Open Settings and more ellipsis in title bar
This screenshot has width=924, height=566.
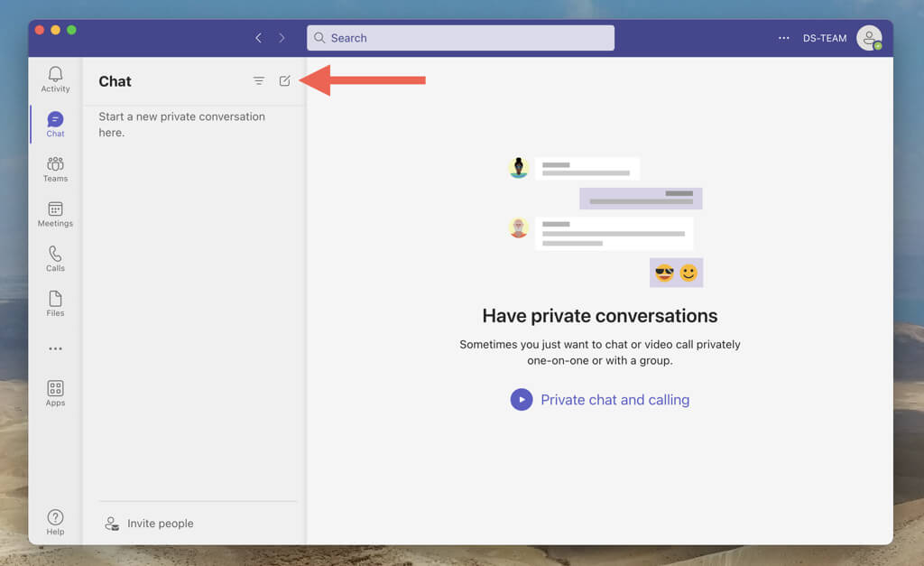point(784,38)
